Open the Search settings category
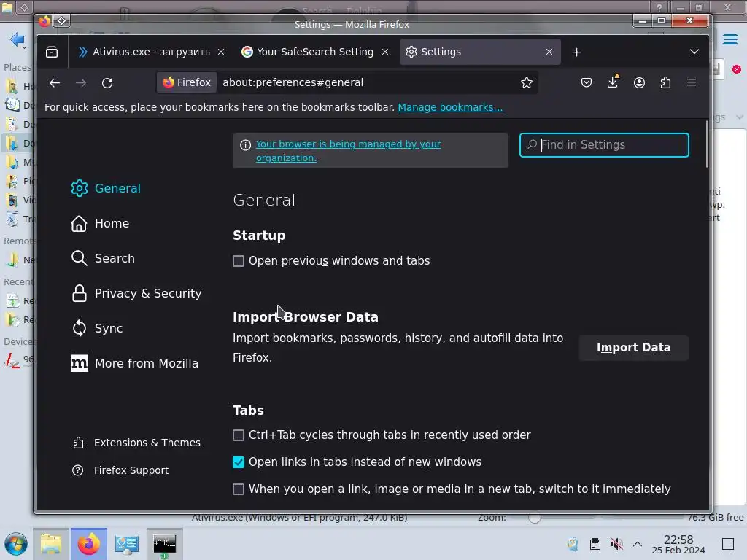Image resolution: width=747 pixels, height=560 pixels. click(103, 259)
